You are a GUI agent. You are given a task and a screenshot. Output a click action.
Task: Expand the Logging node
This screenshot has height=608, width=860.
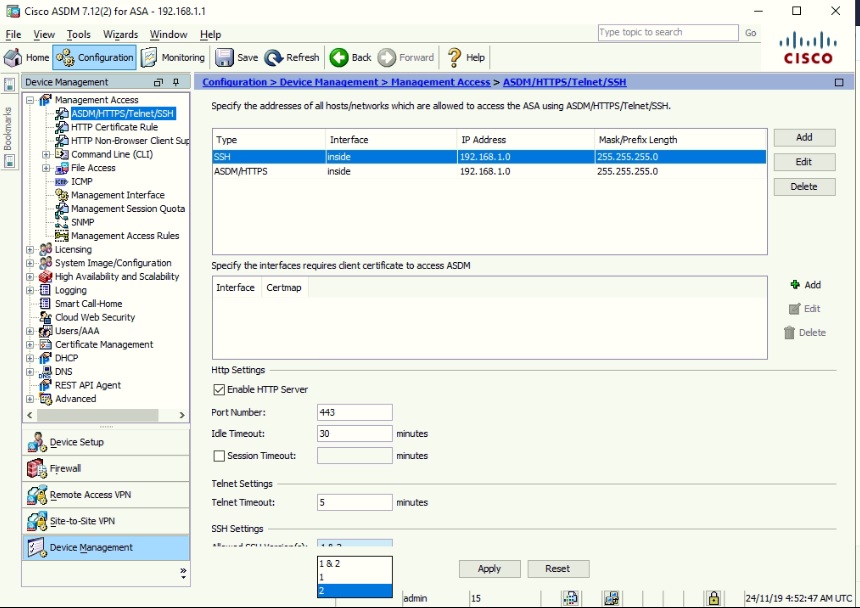(x=30, y=291)
